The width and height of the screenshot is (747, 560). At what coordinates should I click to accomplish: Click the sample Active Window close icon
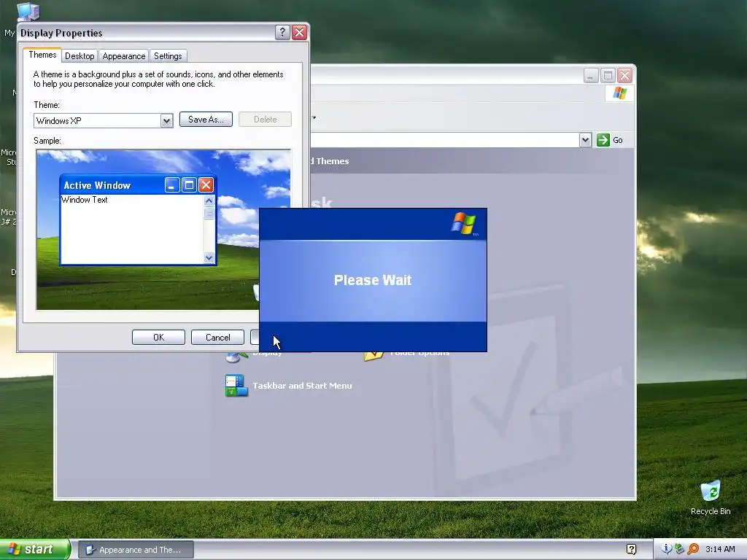[206, 184]
